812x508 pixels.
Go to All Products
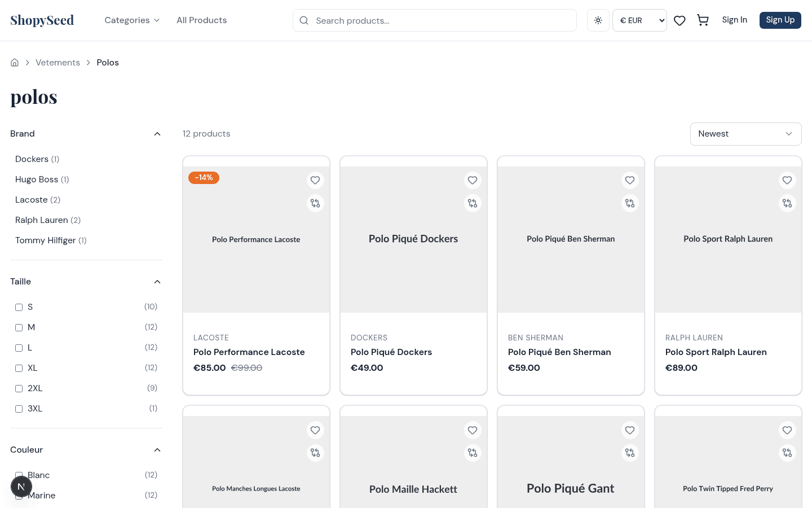click(x=201, y=20)
